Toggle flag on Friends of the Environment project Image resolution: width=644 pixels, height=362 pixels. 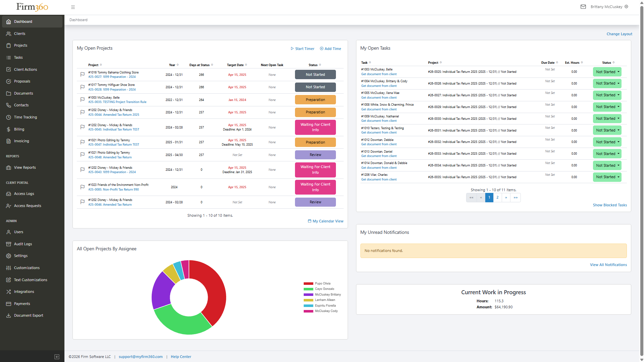(x=82, y=187)
